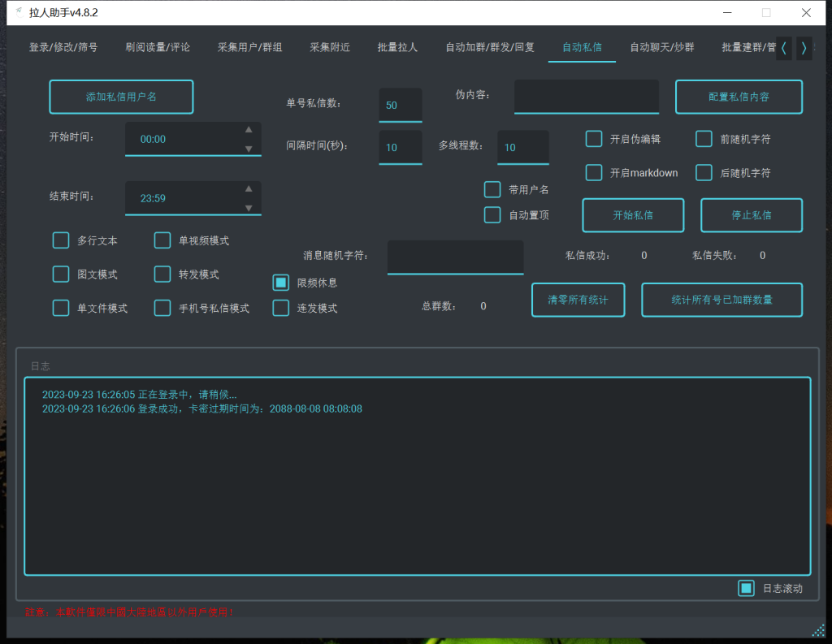The width and height of the screenshot is (832, 644).
Task: Click inside the 伪内容 input field
Action: pyautogui.click(x=586, y=97)
